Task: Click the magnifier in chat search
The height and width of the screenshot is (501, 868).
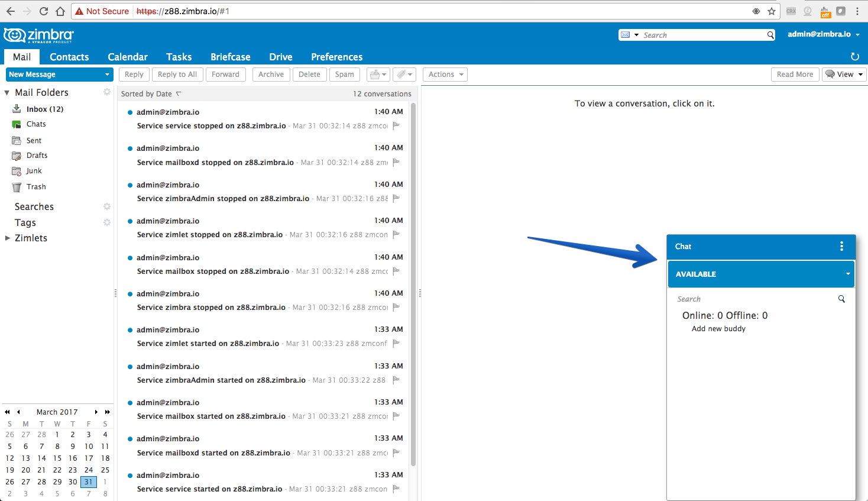Action: [x=841, y=299]
